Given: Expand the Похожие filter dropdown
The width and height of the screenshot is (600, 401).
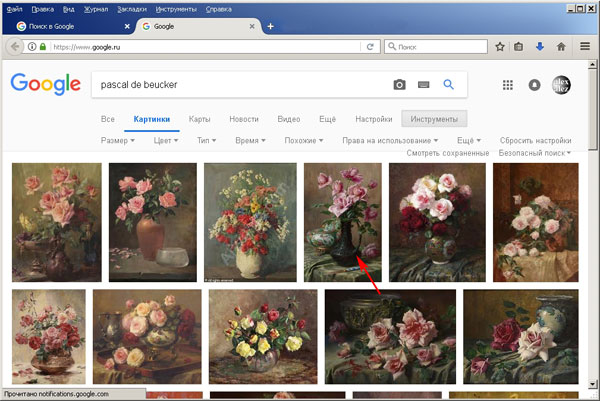Looking at the screenshot, I should pos(304,140).
